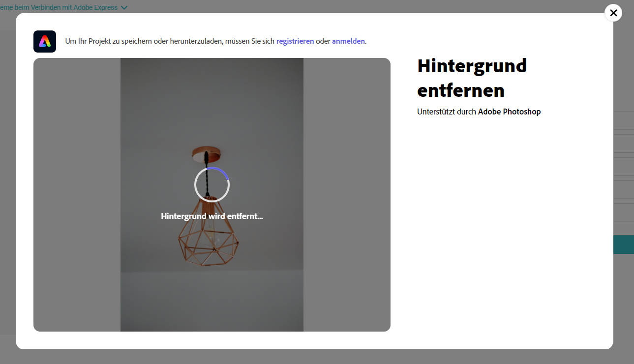Click the 'Hintergrund entfernen' heading
Image resolution: width=634 pixels, height=364 pixels.
click(472, 78)
